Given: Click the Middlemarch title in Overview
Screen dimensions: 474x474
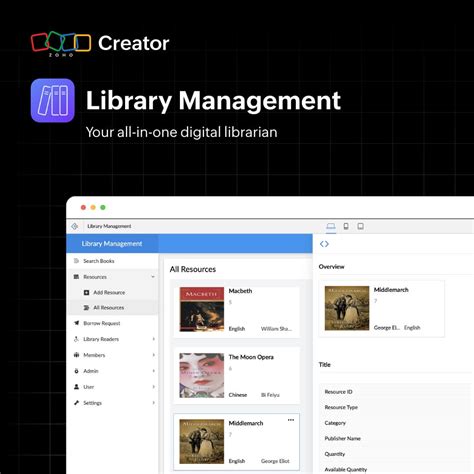Looking at the screenshot, I should pos(391,290).
